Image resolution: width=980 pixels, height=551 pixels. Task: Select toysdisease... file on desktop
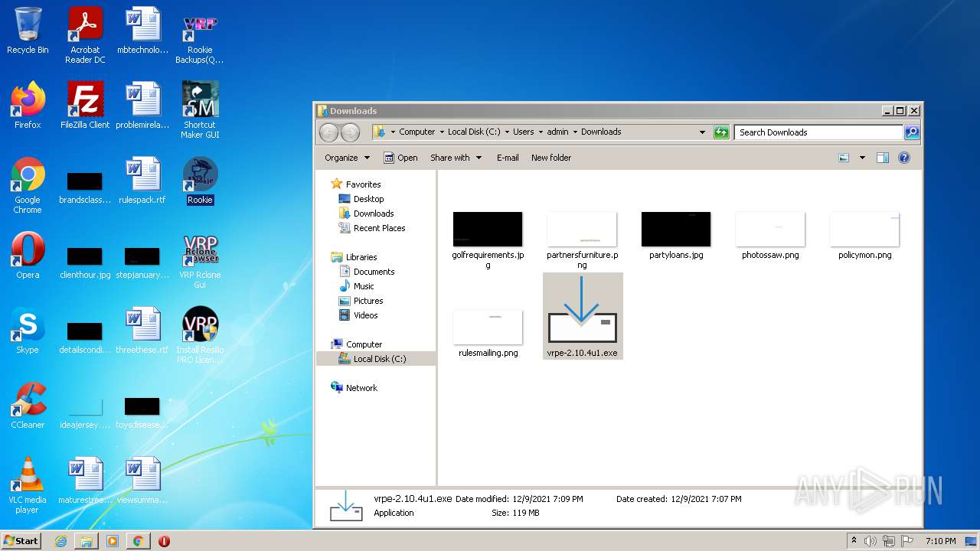142,412
